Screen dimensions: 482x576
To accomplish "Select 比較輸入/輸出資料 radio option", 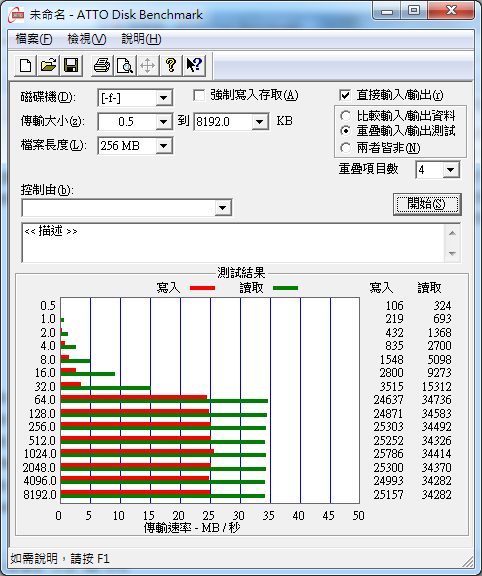I will pyautogui.click(x=345, y=116).
